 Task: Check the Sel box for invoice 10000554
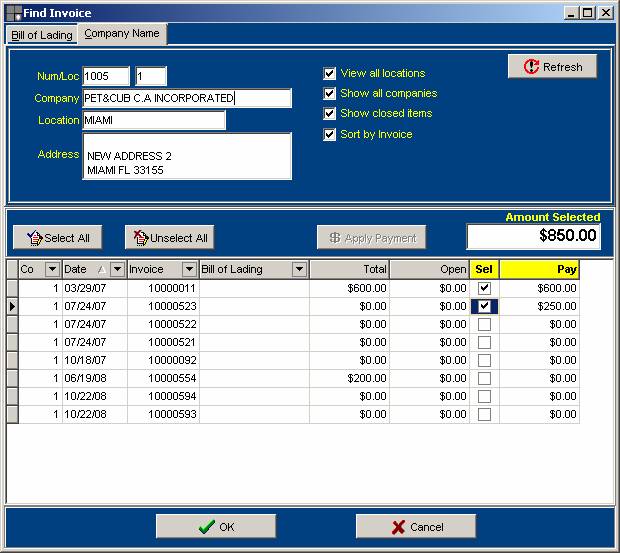coord(484,378)
